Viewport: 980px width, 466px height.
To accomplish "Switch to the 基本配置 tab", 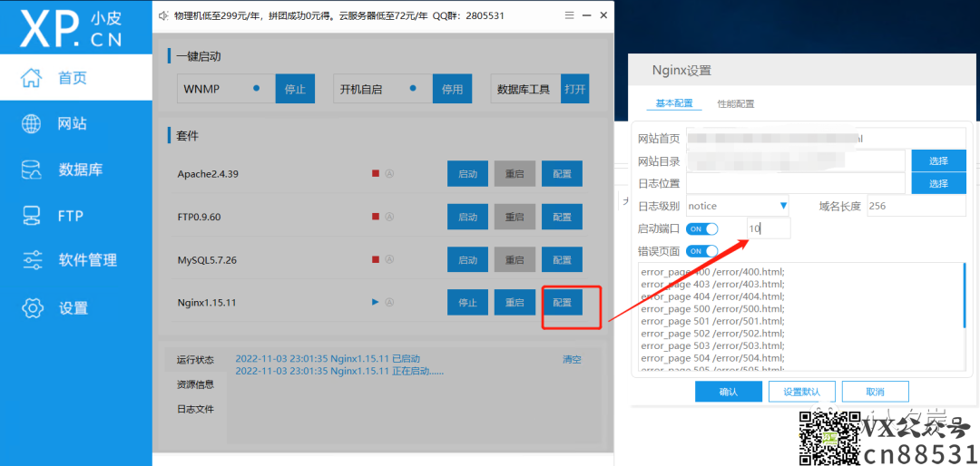I will 673,103.
